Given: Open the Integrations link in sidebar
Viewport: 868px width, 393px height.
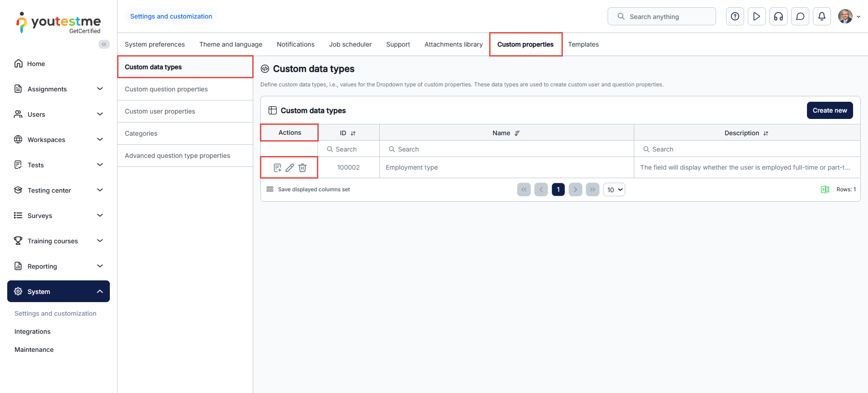Looking at the screenshot, I should tap(33, 331).
